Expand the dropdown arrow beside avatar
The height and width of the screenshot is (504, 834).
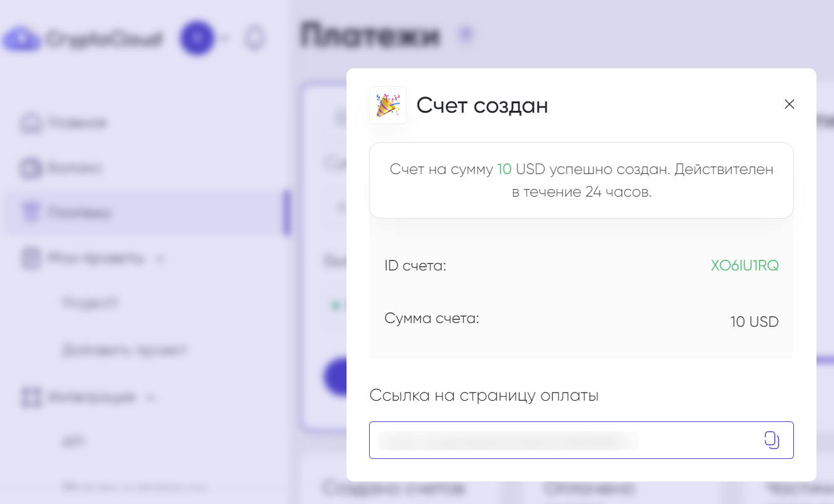225,39
